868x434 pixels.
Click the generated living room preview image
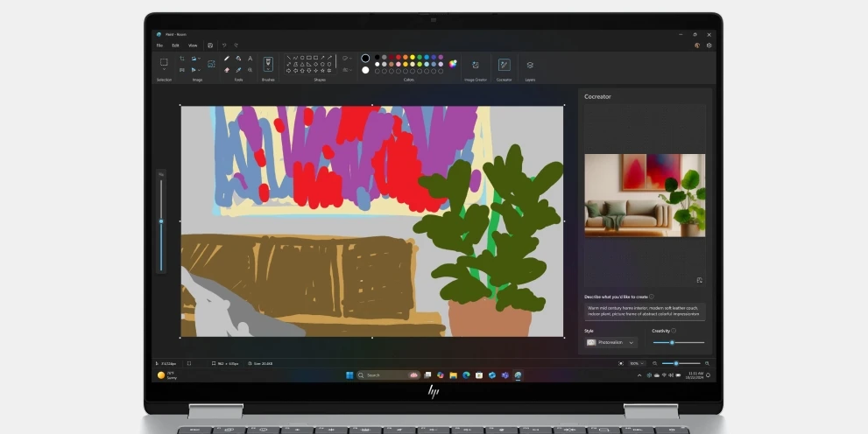tap(645, 195)
